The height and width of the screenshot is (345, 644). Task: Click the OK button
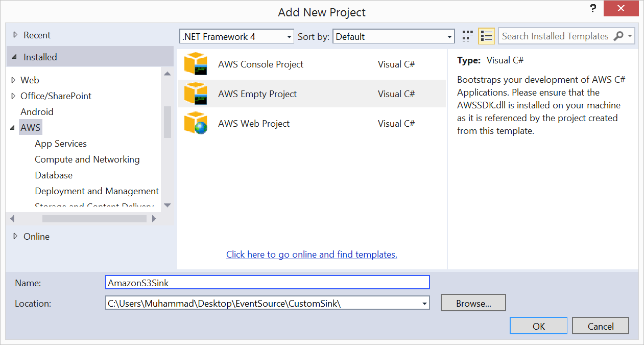(539, 326)
